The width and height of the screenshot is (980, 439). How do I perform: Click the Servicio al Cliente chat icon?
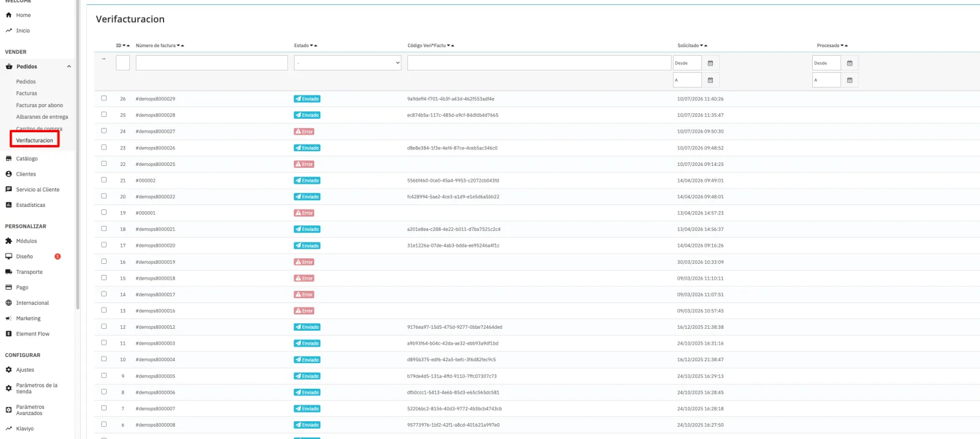[x=9, y=190]
